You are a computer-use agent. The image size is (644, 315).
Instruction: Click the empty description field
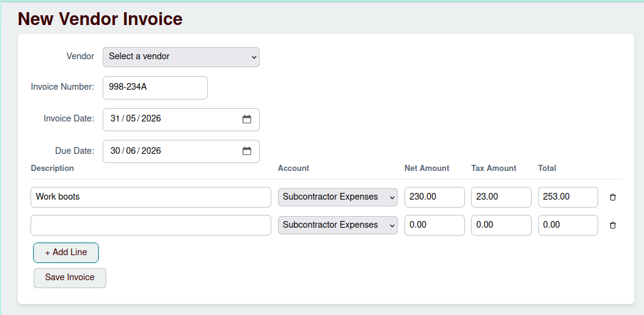click(x=151, y=225)
